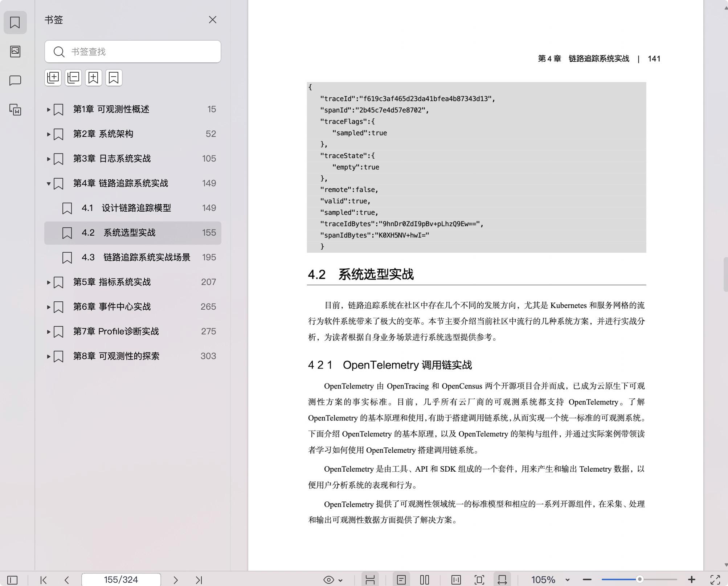Expand the 第2章 系统架构 bookmark
This screenshot has width=728, height=586.
(x=48, y=134)
